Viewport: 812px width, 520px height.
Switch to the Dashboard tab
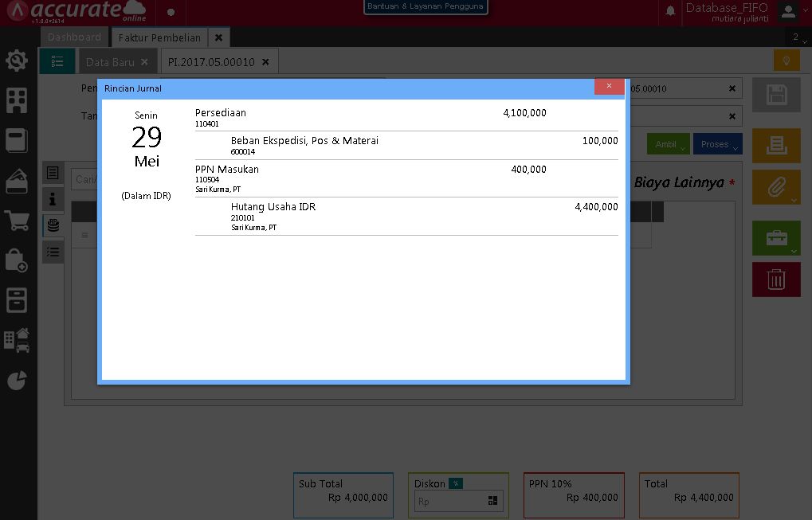74,37
